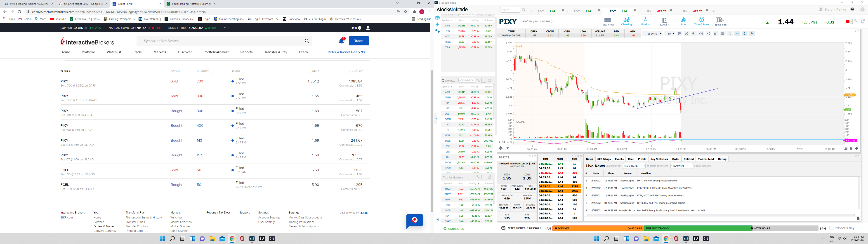Viewport: 868px width, 244px height.
Task: Open chart drawing tools wrench-cross icon
Action: 686,34
